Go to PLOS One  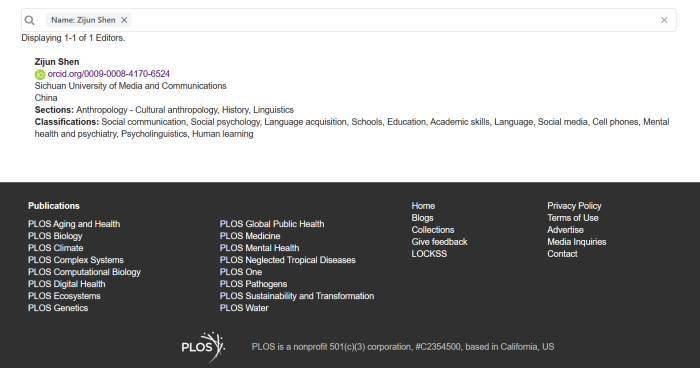(241, 272)
